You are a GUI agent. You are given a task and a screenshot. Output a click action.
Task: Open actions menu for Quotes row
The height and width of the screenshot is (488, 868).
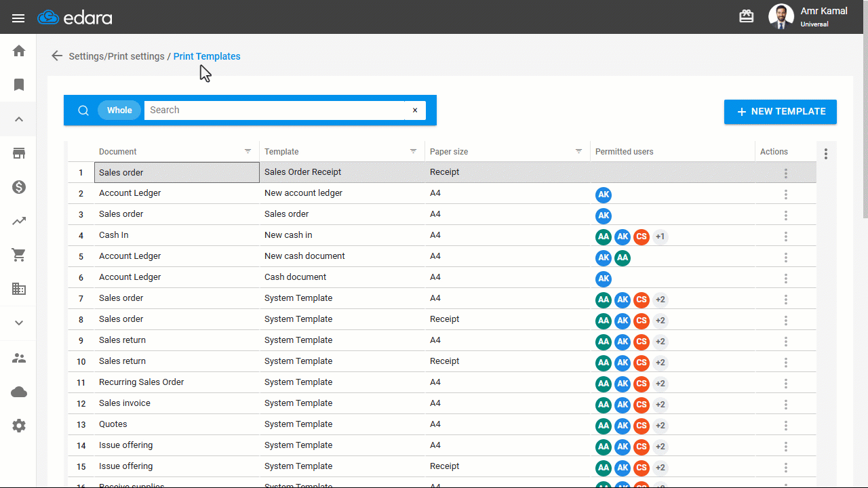786,426
